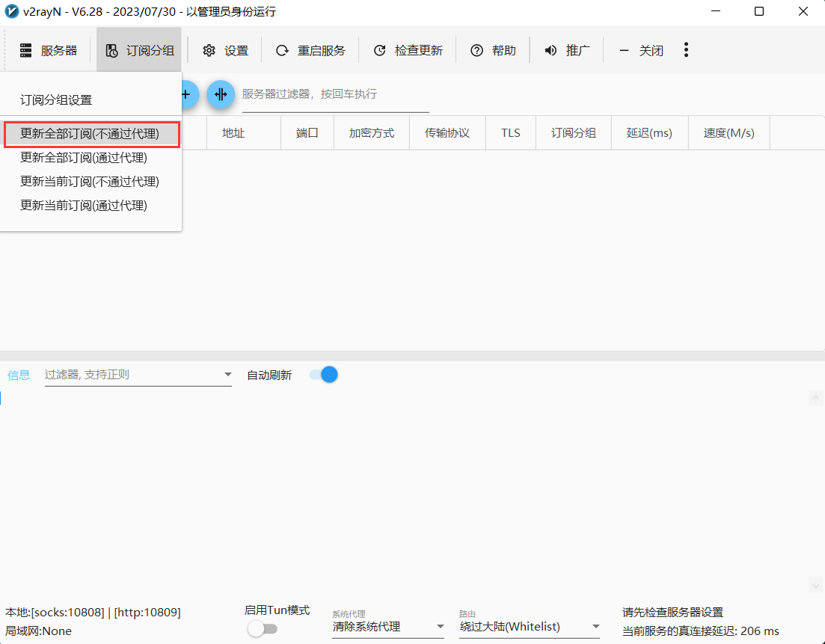The height and width of the screenshot is (644, 825).
Task: Open the 设置 (Settings) gear icon
Action: [x=209, y=50]
